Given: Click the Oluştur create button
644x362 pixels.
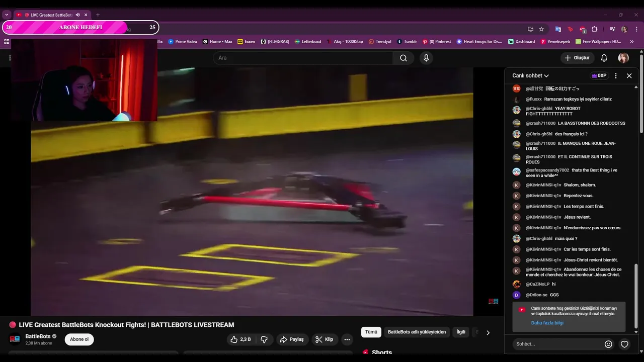Looking at the screenshot, I should tap(577, 58).
